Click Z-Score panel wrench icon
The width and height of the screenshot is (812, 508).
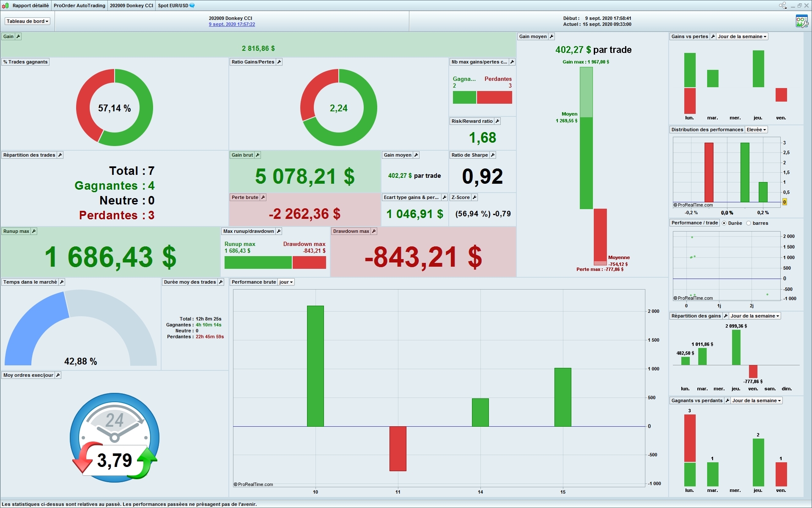tap(475, 197)
